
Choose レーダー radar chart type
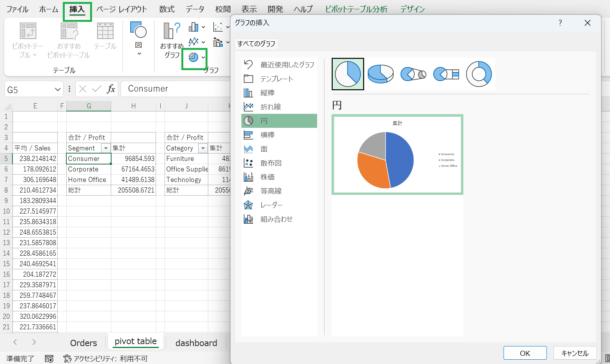pyautogui.click(x=279, y=205)
